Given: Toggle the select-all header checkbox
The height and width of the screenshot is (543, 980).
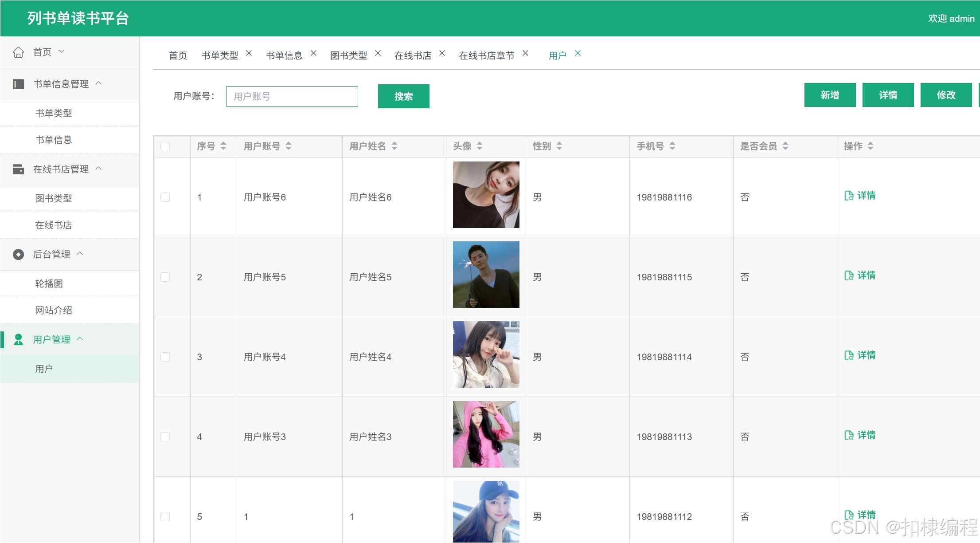Looking at the screenshot, I should coord(165,146).
